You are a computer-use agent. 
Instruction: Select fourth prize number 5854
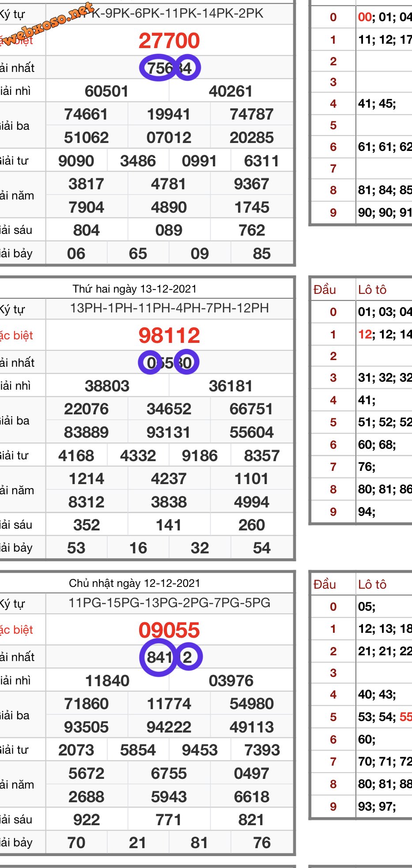[138, 750]
